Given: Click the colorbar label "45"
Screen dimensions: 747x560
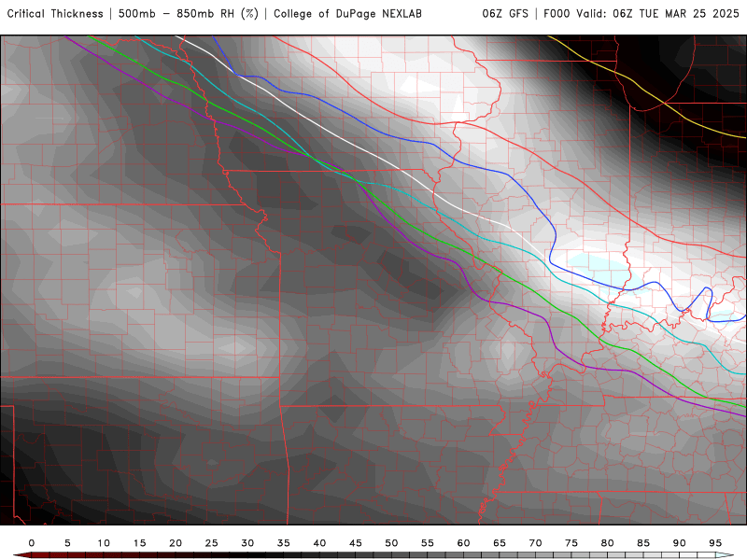Looking at the screenshot, I should point(356,543).
